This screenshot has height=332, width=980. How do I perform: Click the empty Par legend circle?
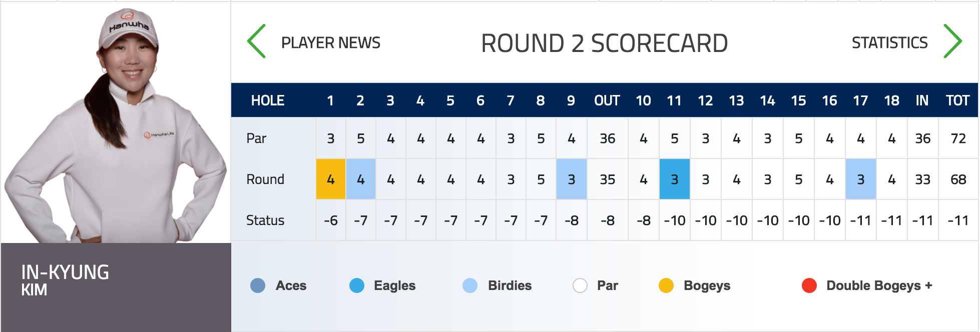pos(580,285)
